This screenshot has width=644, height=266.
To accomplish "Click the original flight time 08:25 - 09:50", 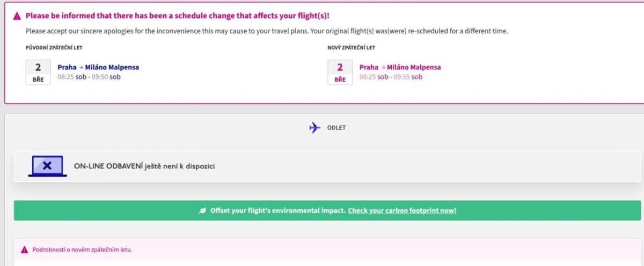I will coord(89,77).
